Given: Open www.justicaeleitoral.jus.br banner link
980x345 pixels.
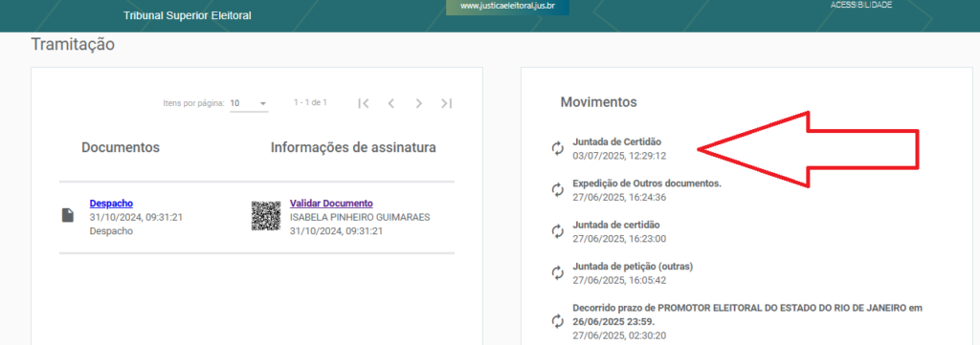Looking at the screenshot, I should 507,7.
